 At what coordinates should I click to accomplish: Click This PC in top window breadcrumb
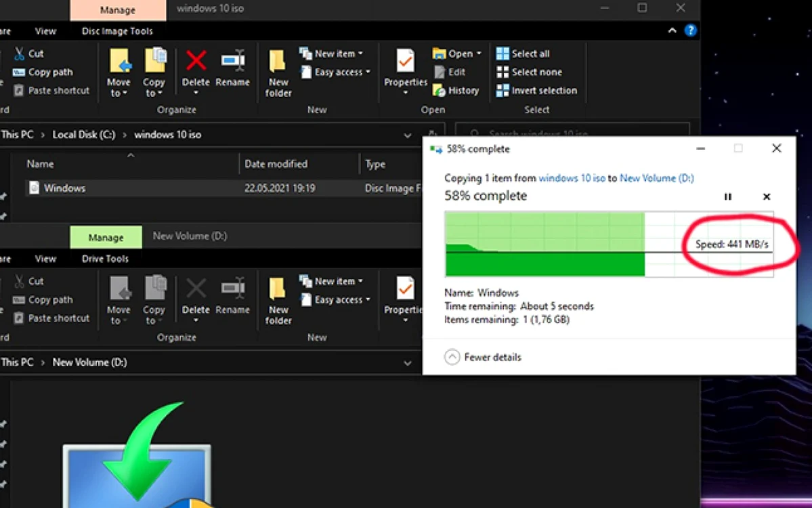pyautogui.click(x=17, y=135)
